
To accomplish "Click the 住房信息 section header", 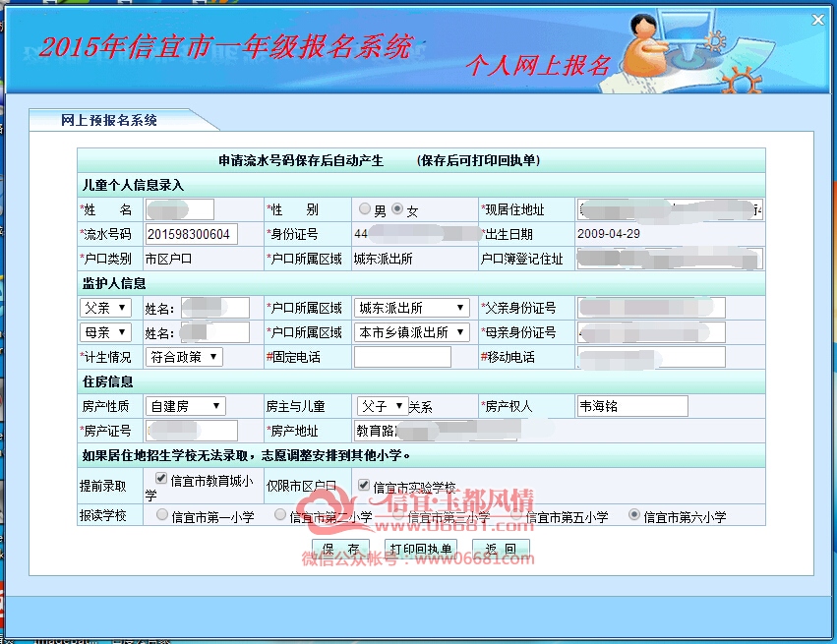I will pyautogui.click(x=107, y=381).
